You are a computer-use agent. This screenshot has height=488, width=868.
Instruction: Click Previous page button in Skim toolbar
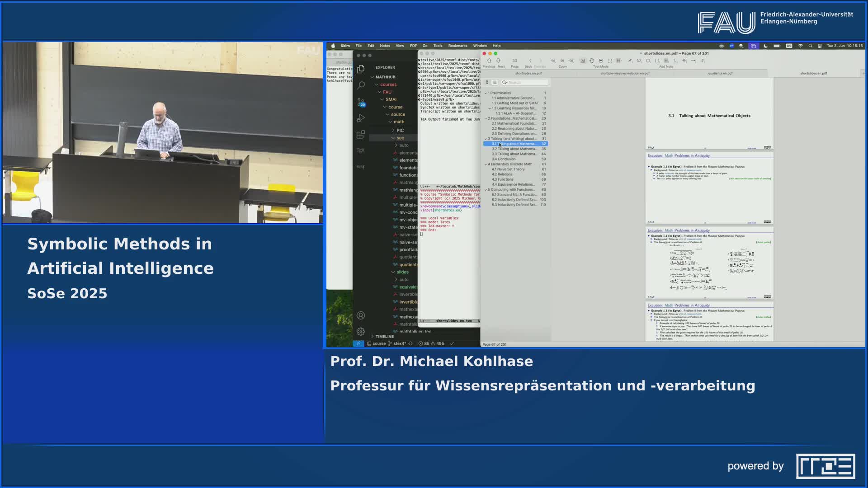point(489,61)
